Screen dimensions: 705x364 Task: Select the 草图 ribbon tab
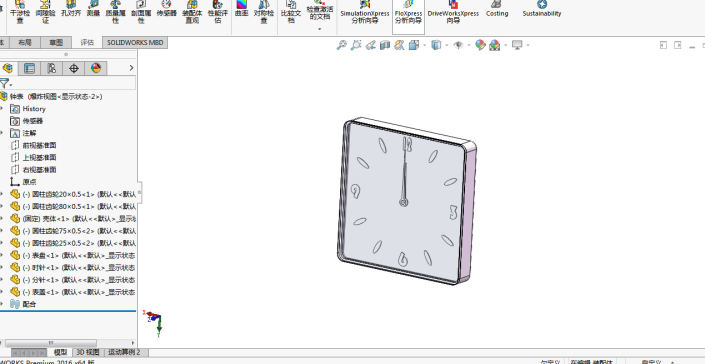[x=56, y=43]
